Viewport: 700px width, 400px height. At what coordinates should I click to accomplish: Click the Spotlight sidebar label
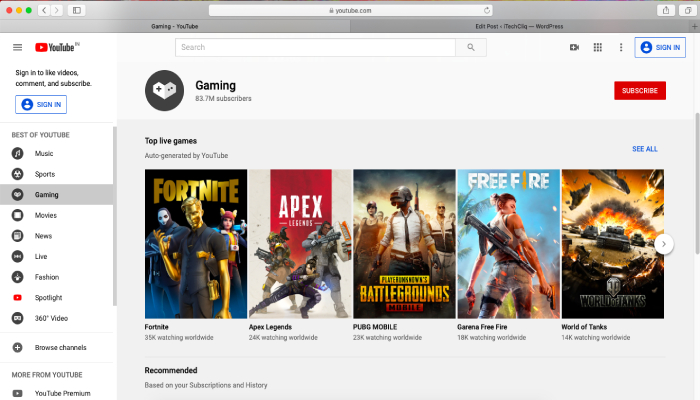click(49, 297)
